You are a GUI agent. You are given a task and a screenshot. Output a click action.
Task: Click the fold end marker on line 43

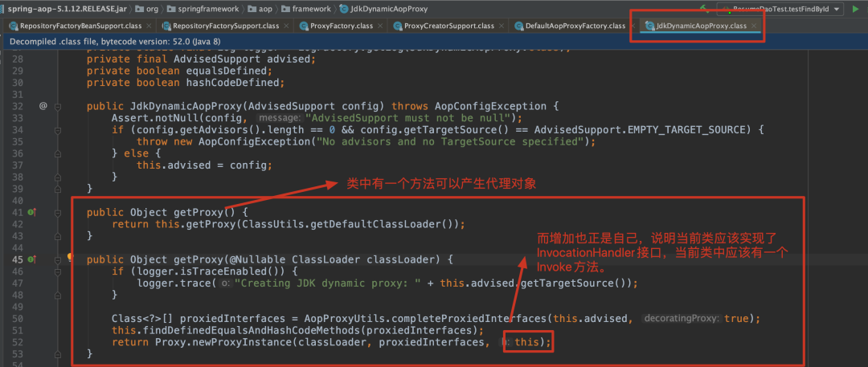58,236
